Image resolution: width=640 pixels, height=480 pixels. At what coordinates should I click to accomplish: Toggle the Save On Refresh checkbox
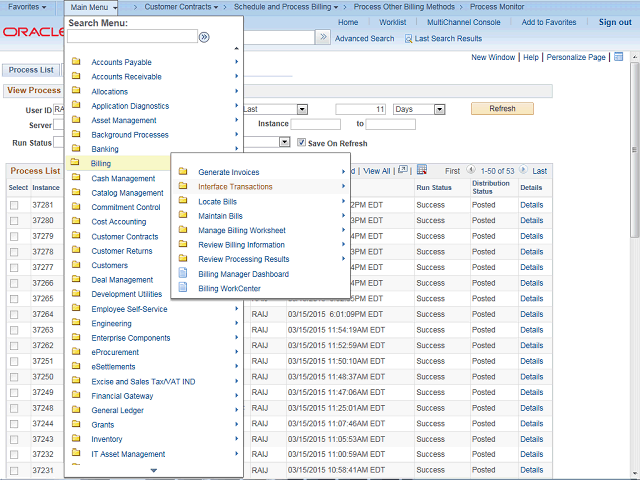click(x=301, y=143)
